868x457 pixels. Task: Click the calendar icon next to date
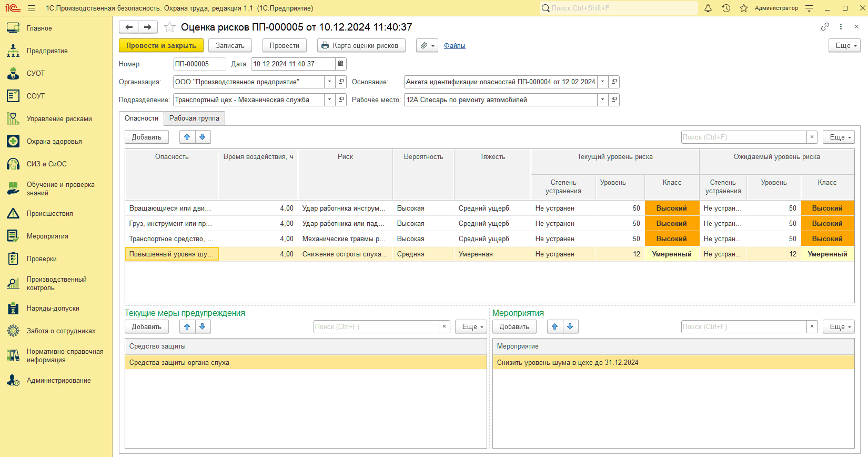pos(341,64)
